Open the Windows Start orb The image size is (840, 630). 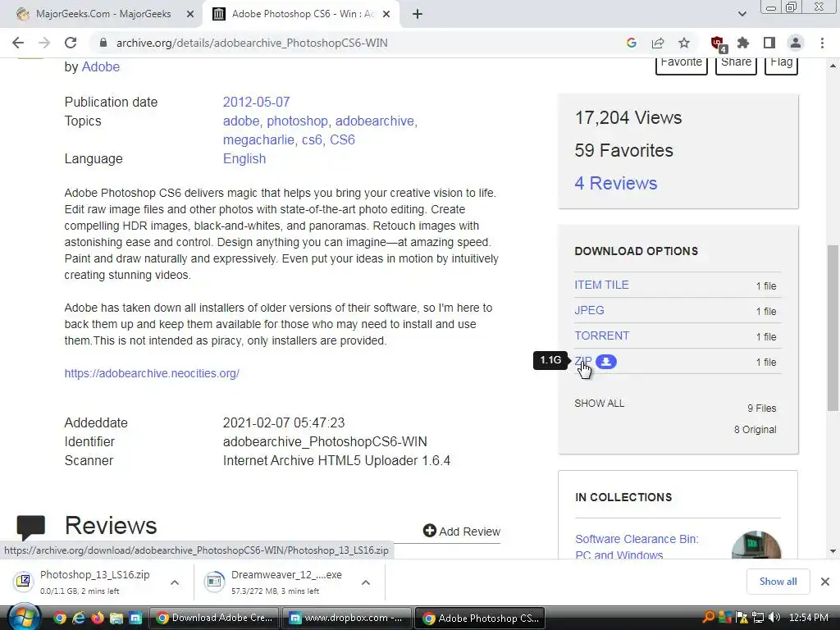tap(25, 617)
